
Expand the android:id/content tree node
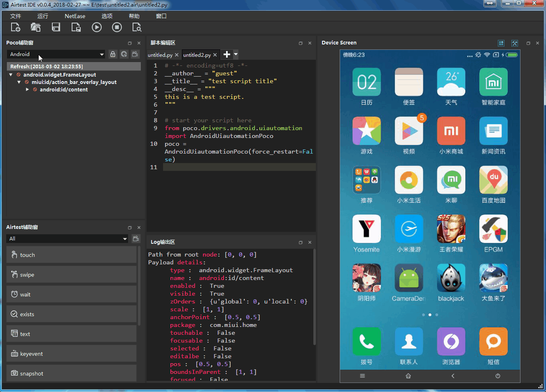click(x=27, y=89)
